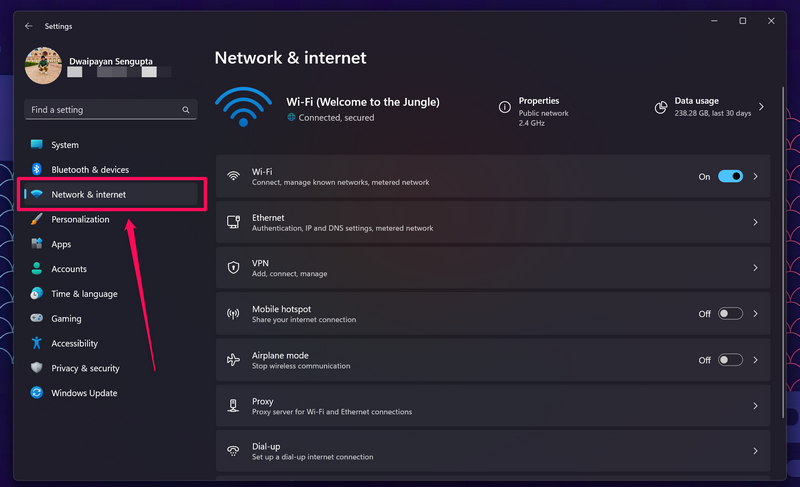Open the Dial-up connection settings
Screen dimensions: 800x487
point(492,451)
